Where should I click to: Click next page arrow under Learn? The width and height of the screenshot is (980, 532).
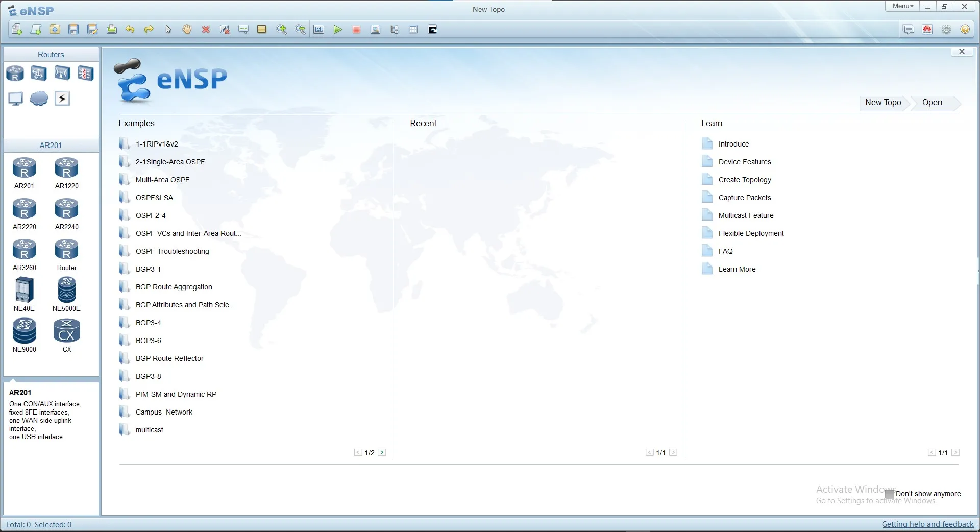pyautogui.click(x=955, y=452)
